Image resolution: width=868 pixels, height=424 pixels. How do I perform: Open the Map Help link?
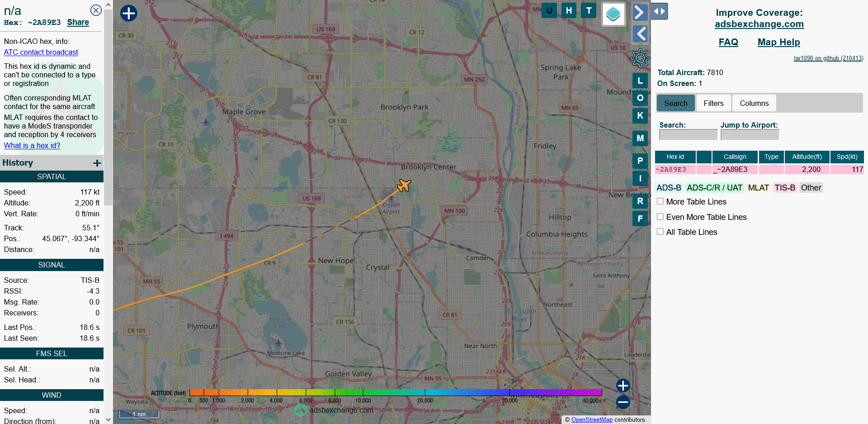coord(778,42)
